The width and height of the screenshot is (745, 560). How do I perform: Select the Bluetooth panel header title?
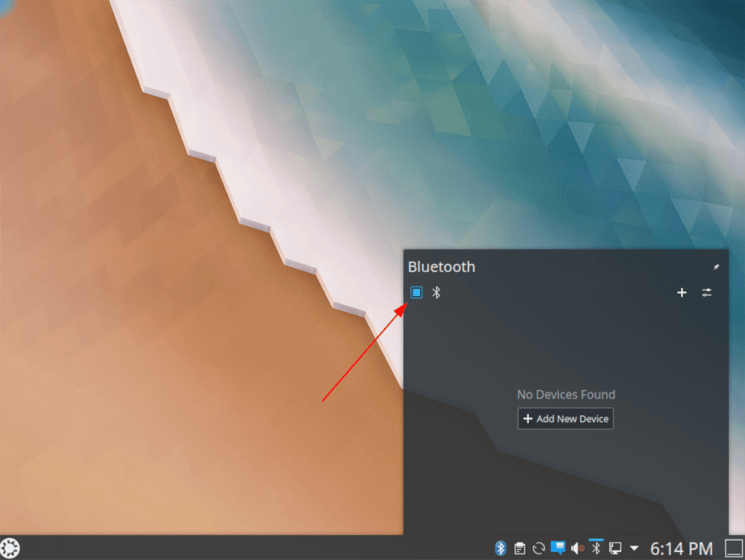[442, 267]
